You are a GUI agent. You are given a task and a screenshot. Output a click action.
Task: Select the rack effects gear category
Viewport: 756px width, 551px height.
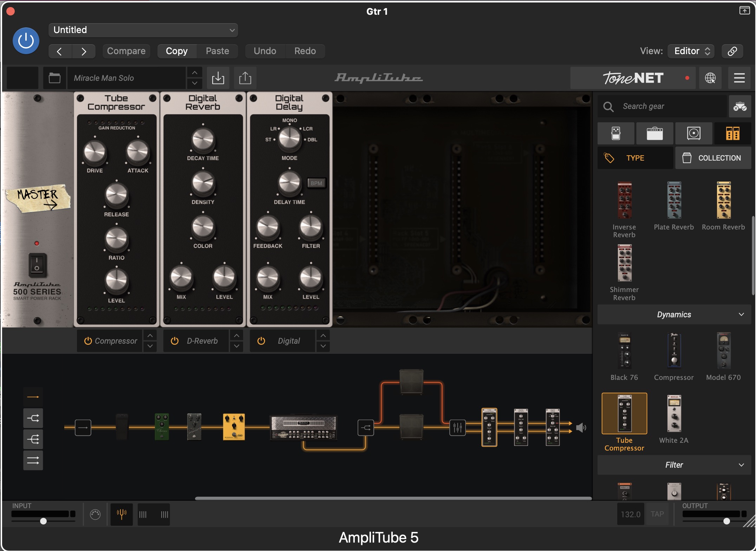point(733,134)
